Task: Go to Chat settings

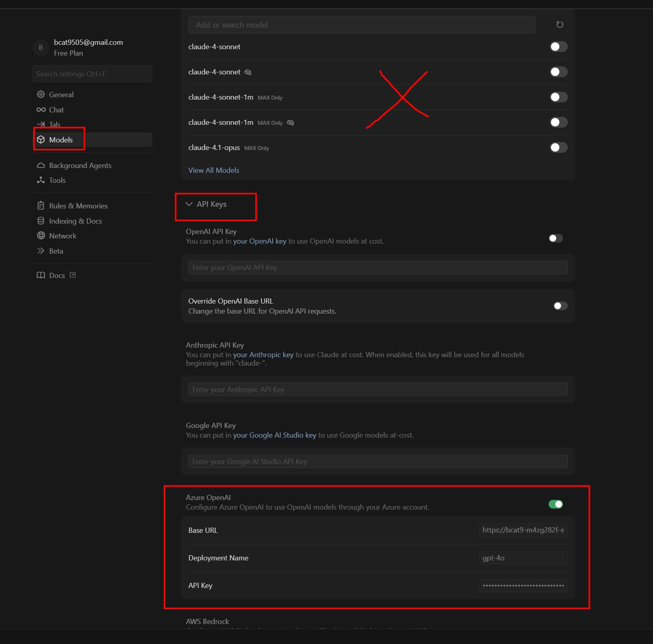Action: (x=92, y=110)
